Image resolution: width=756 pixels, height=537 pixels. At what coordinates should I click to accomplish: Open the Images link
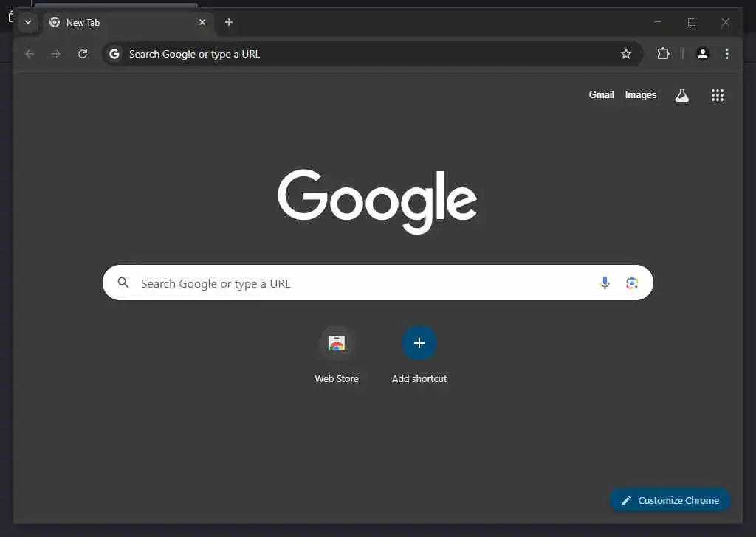click(x=641, y=95)
